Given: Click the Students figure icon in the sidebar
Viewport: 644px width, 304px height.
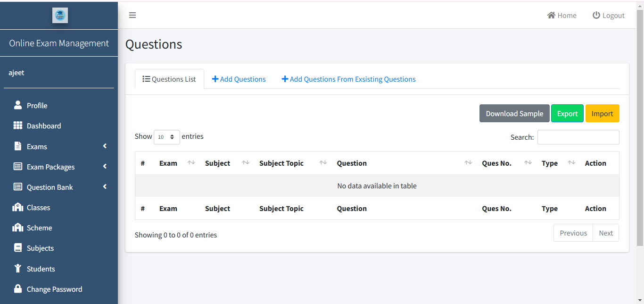Looking at the screenshot, I should [18, 269].
